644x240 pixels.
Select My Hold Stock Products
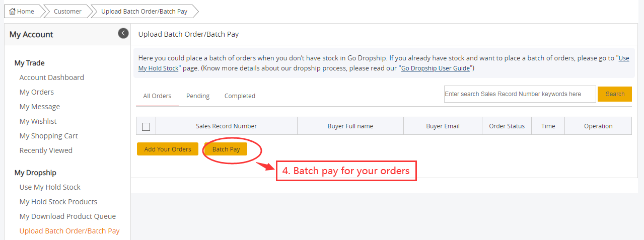tap(58, 202)
